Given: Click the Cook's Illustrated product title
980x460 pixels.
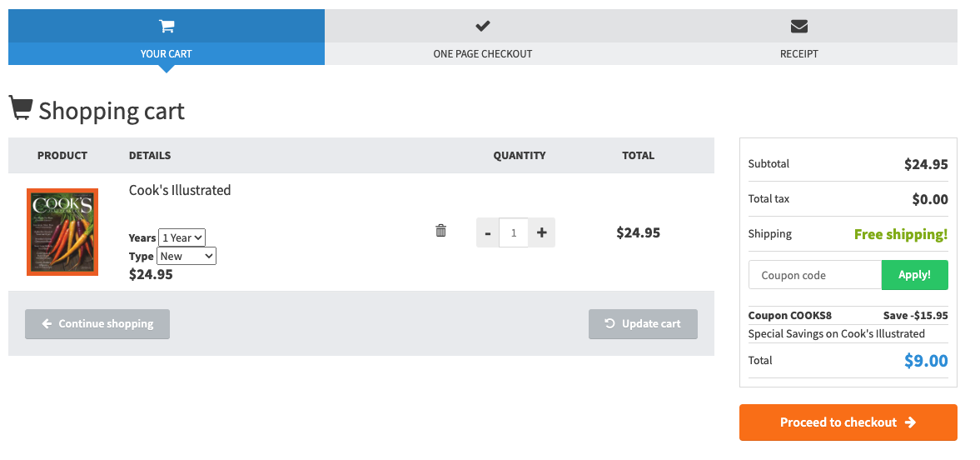Looking at the screenshot, I should pyautogui.click(x=180, y=190).
